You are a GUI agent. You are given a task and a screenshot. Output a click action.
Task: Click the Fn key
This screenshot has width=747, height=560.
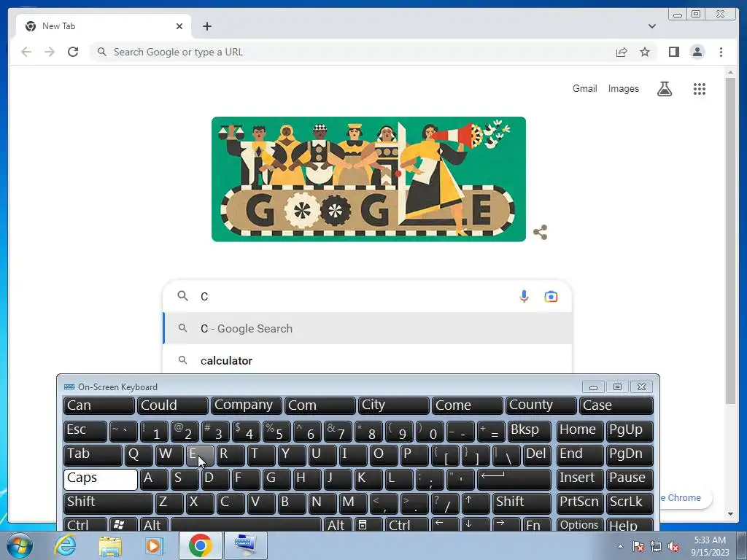coord(538,524)
